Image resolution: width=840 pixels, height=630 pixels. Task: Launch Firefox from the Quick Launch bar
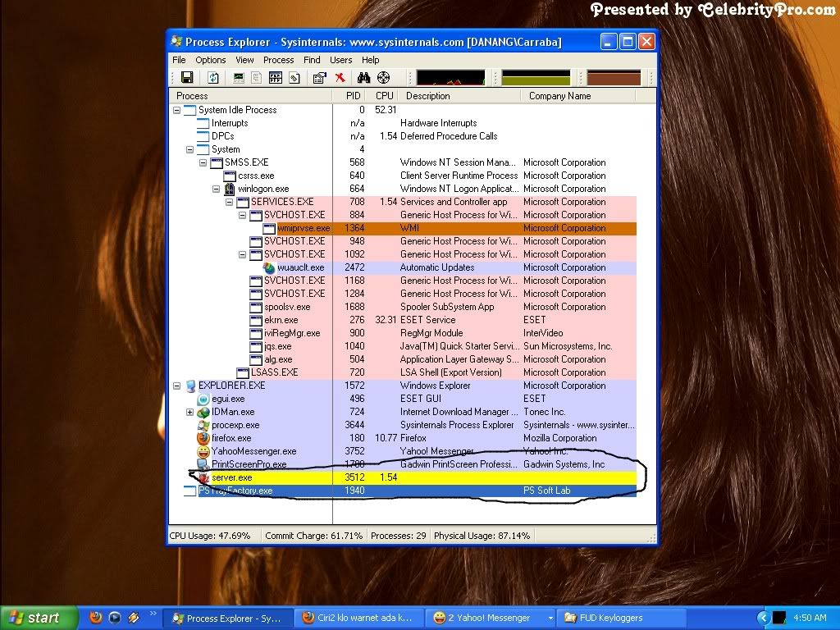click(96, 617)
